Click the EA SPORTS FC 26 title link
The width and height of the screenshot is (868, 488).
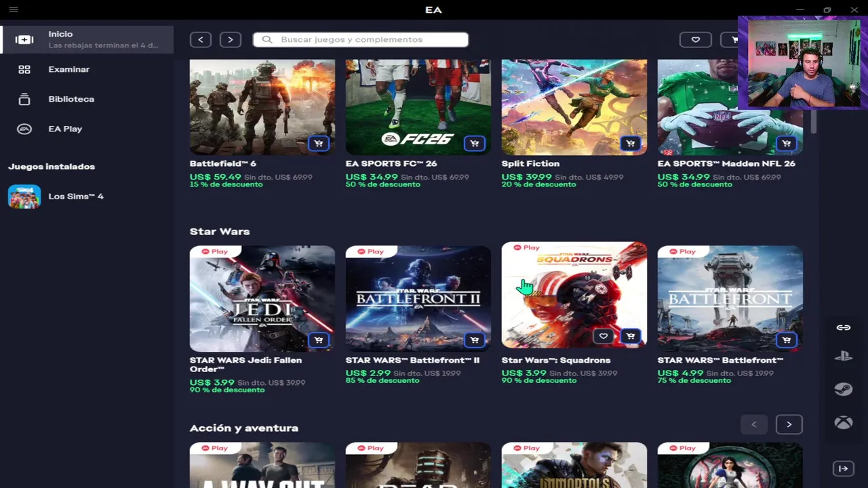coord(391,163)
